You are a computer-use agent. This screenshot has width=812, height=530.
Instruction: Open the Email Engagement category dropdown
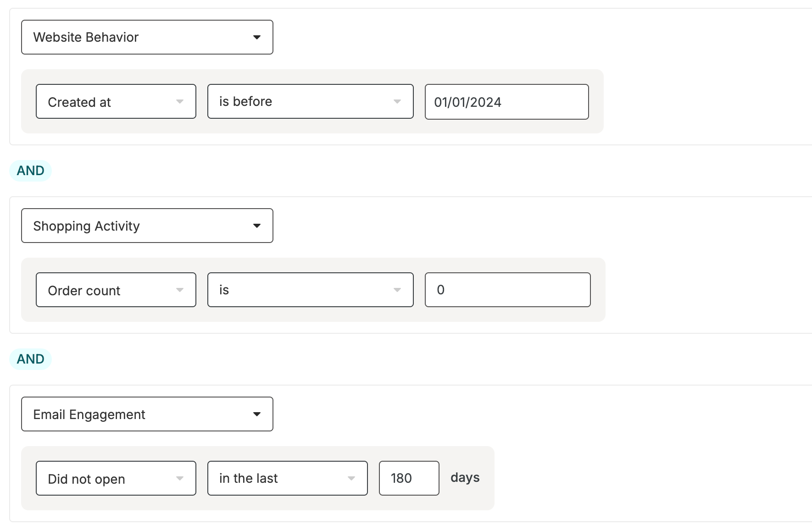coord(147,414)
